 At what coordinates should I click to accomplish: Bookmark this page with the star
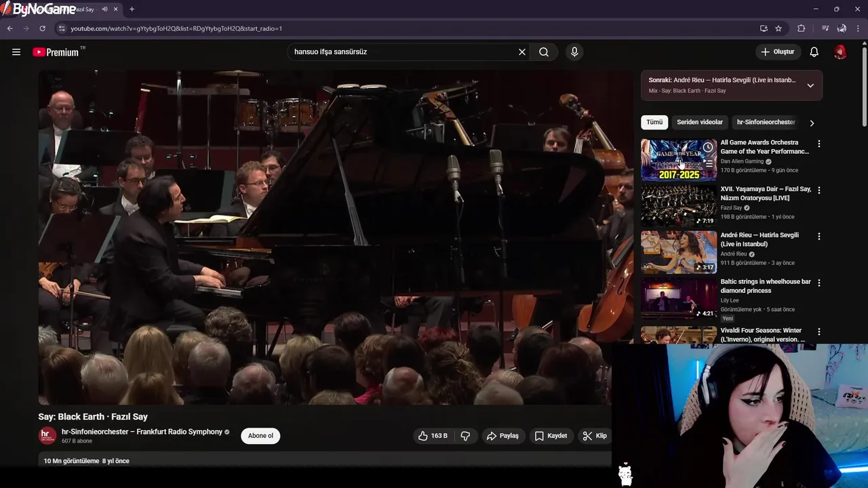[778, 28]
